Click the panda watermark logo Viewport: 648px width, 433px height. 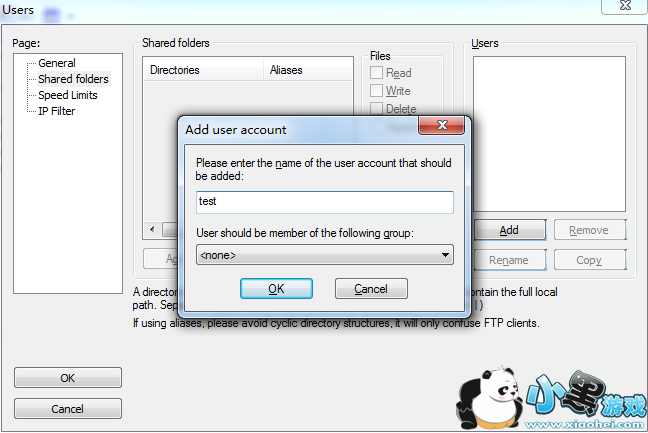[x=490, y=398]
